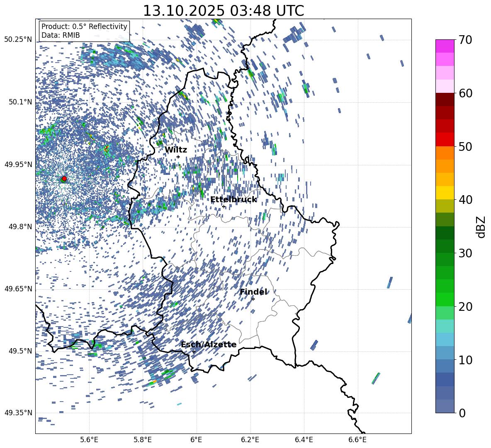
Task: Click the 20 label on the colorbar
Action: [465, 307]
